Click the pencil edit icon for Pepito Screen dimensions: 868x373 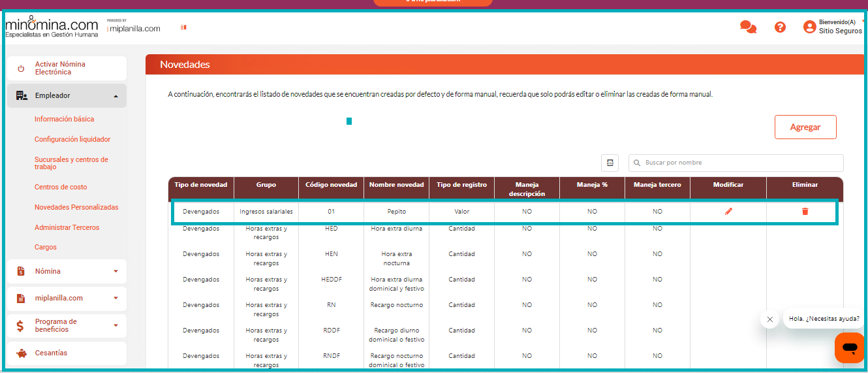(728, 211)
